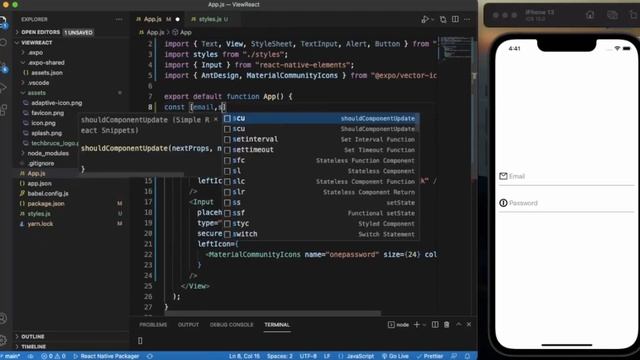
Task: Split the terminal panel
Action: click(x=435, y=324)
